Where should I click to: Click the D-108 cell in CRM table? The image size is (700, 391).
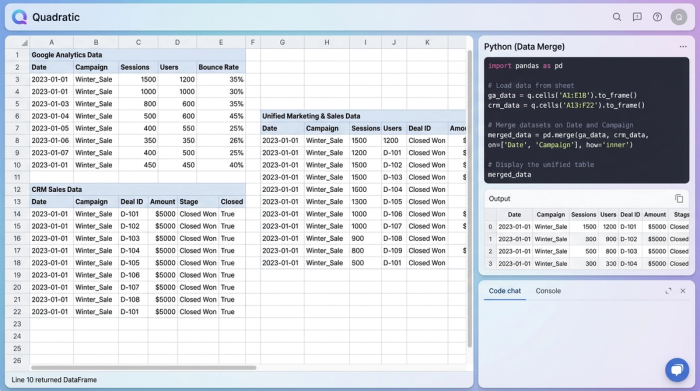tap(133, 299)
